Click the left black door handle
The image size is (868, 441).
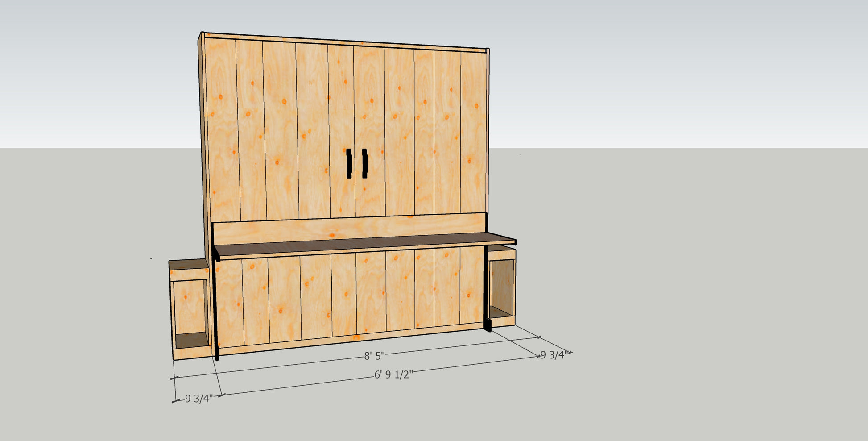coord(349,163)
